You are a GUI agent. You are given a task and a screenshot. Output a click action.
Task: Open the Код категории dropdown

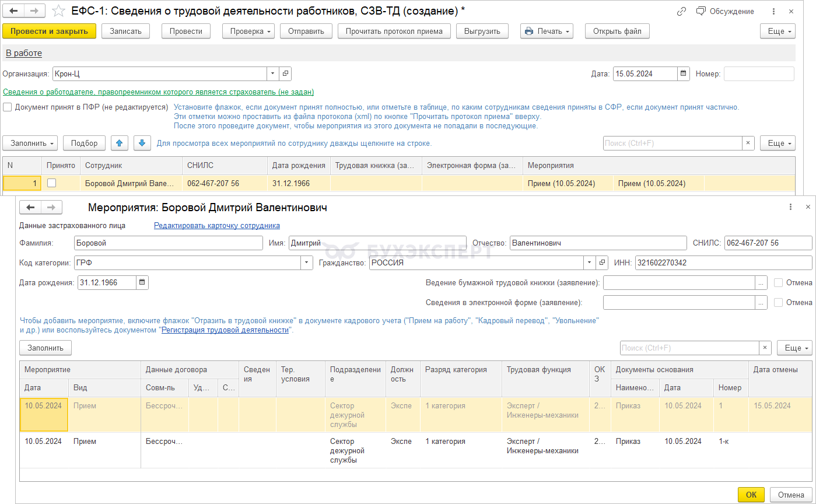pos(307,263)
